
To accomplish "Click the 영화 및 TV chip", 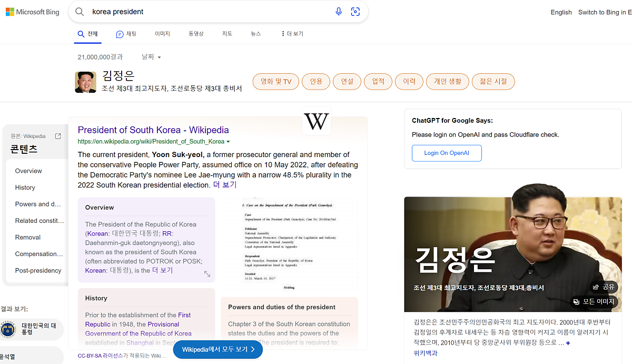I will (x=276, y=82).
